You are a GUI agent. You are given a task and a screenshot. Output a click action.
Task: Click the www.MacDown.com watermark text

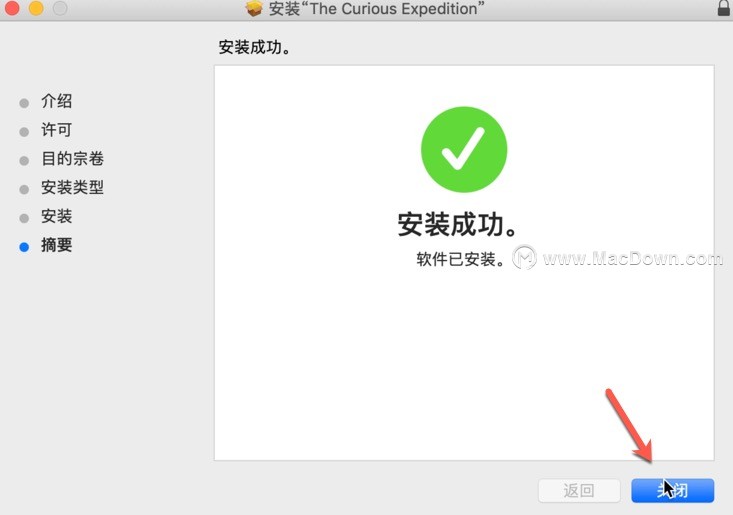point(633,258)
